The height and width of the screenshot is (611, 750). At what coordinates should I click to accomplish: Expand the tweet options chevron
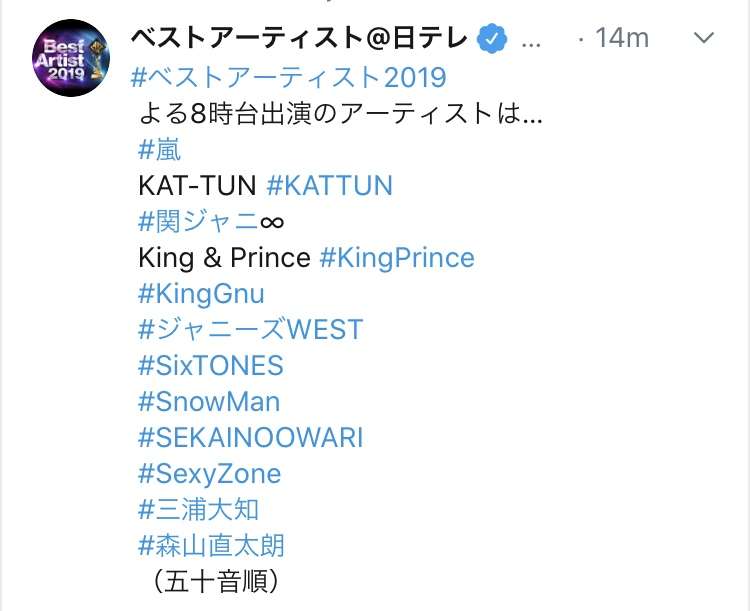point(703,38)
